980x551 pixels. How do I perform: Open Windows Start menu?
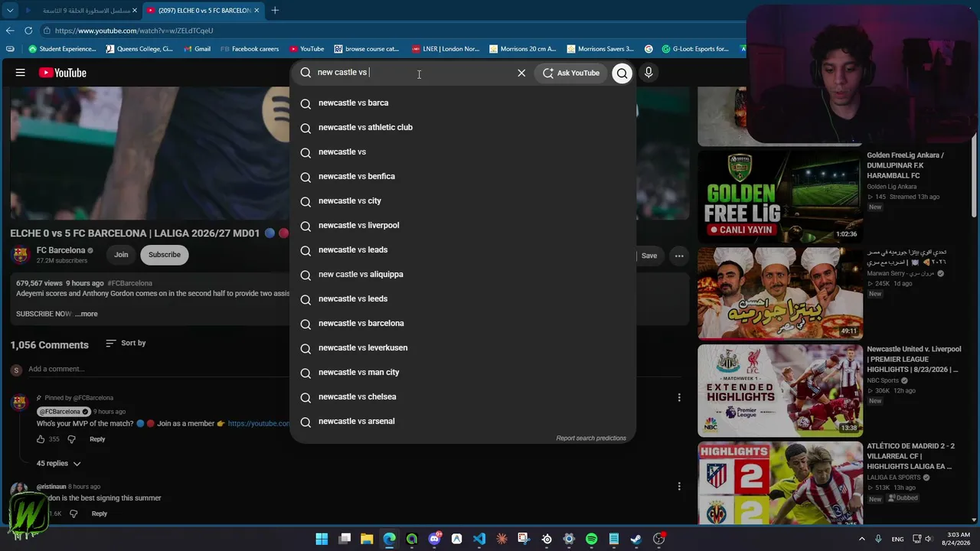coord(322,540)
